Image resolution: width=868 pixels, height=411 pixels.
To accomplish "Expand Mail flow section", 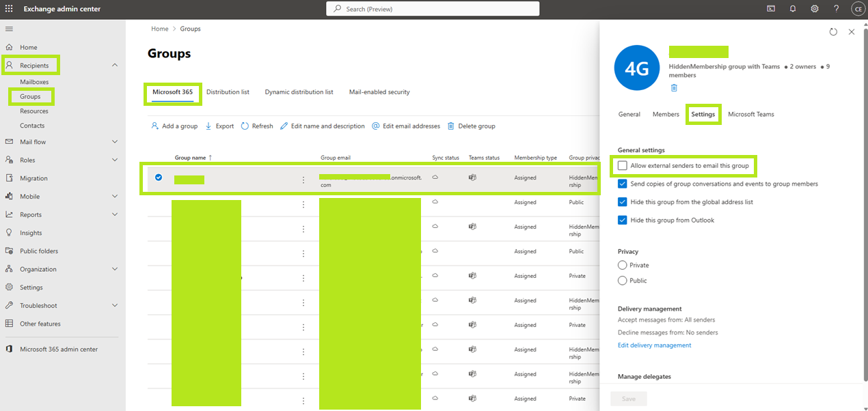I will pyautogui.click(x=114, y=142).
